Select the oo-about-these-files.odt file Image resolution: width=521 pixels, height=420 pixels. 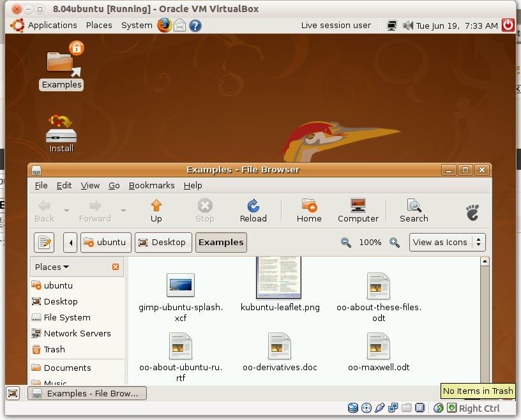click(379, 297)
